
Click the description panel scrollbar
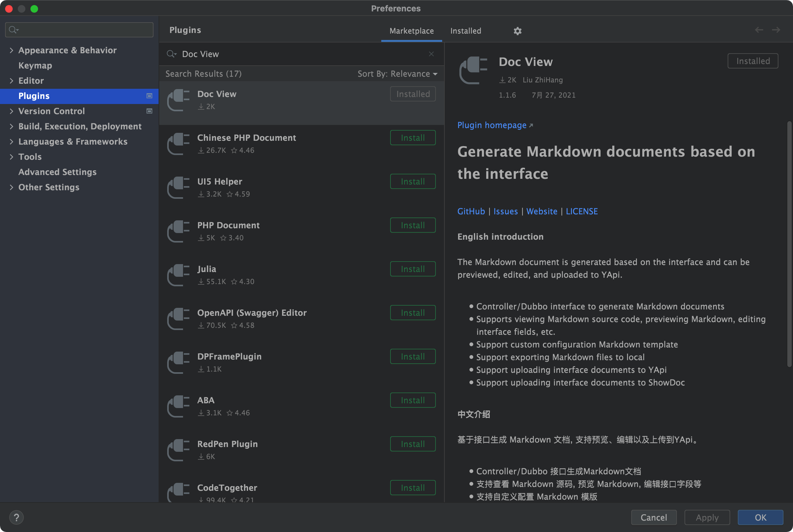[789, 244]
